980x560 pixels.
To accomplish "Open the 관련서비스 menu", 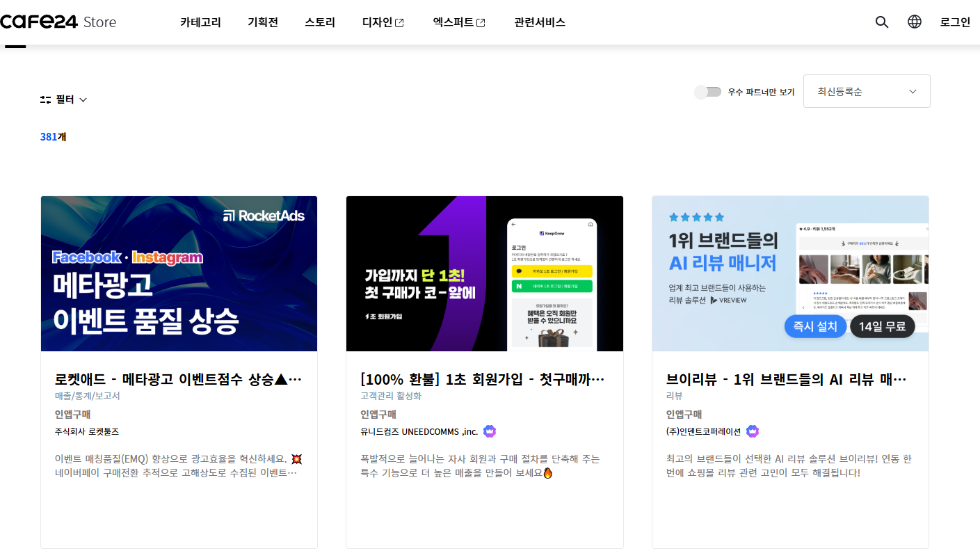I will tap(540, 22).
